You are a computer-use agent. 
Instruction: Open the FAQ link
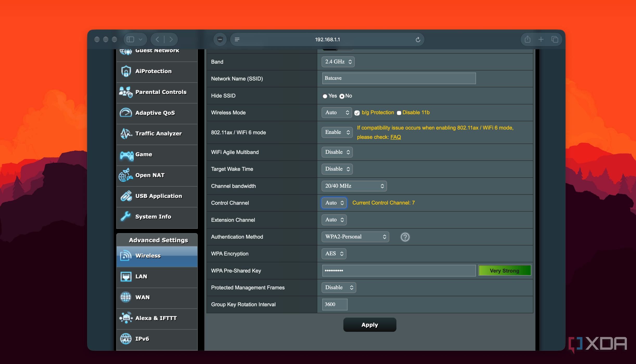pos(395,137)
